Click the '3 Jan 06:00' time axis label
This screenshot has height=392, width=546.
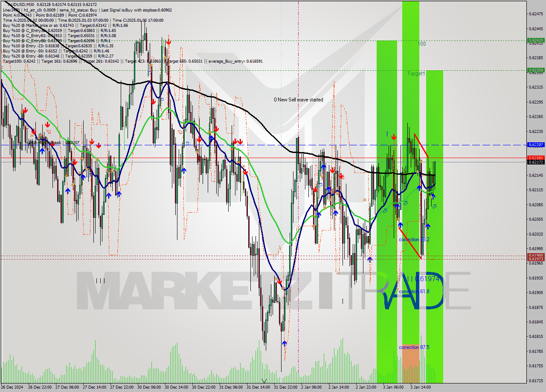coord(394,387)
